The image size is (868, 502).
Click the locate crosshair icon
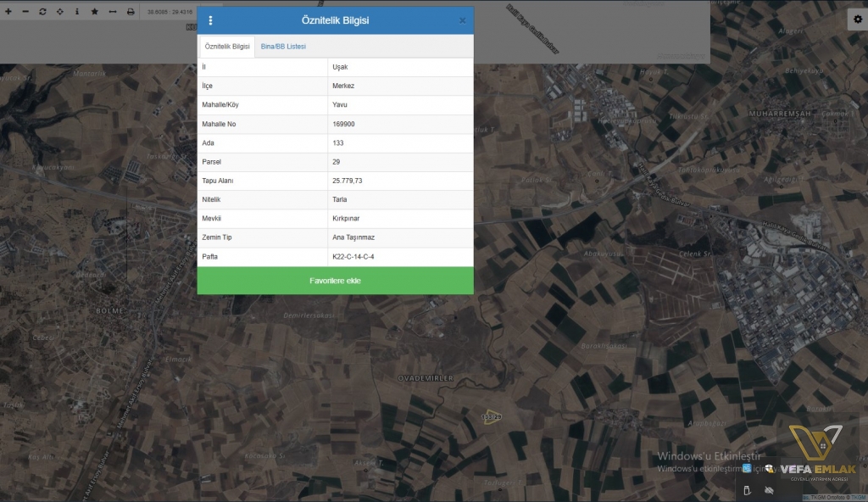[59, 12]
